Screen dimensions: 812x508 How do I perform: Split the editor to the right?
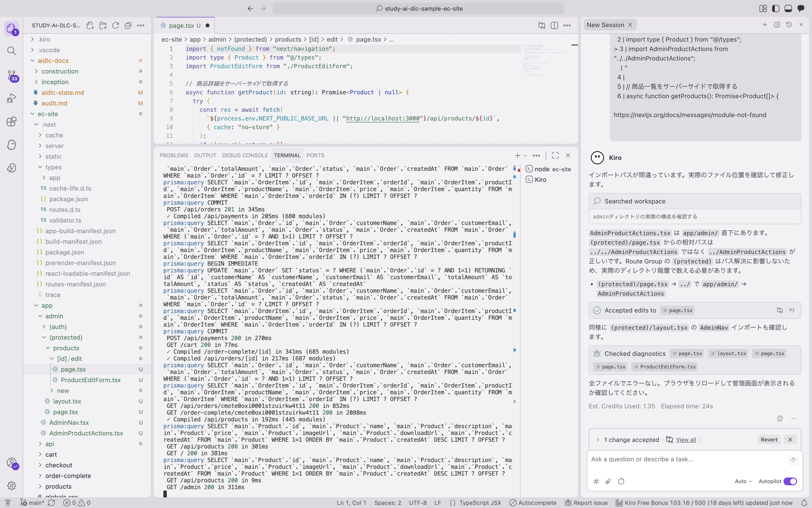[x=554, y=26]
